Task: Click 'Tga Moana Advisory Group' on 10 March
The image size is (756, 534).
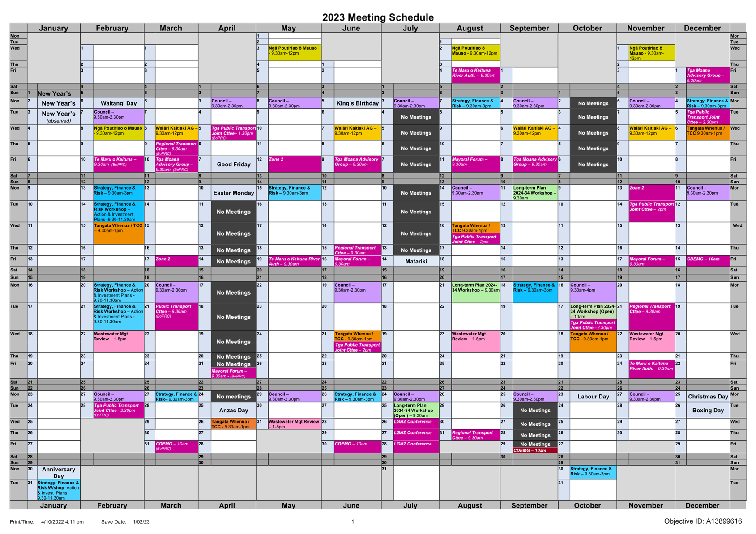Action: click(176, 164)
